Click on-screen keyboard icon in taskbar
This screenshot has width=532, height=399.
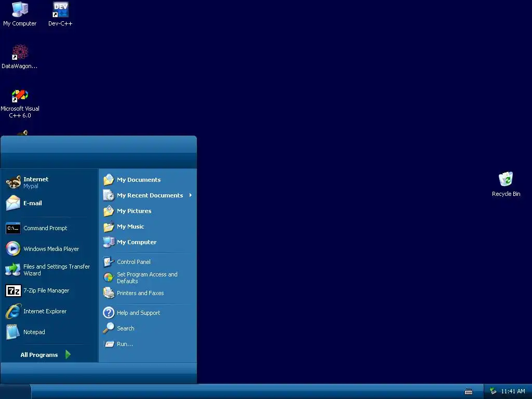tap(469, 392)
